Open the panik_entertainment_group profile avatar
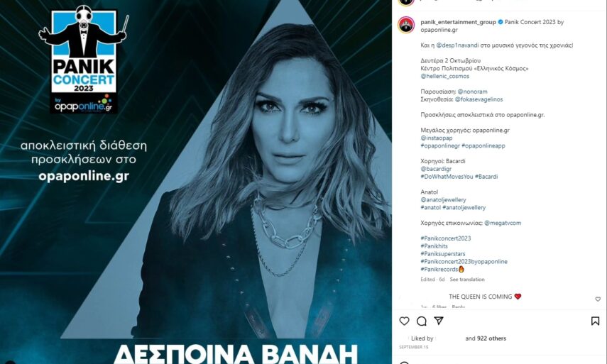The width and height of the screenshot is (607, 364). click(406, 25)
